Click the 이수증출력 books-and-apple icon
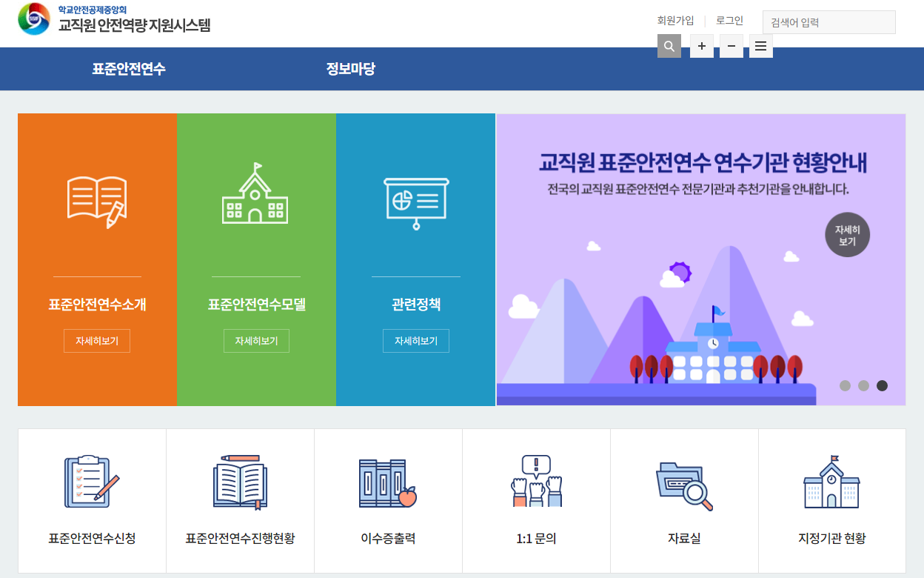The width and height of the screenshot is (924, 578). pyautogui.click(x=388, y=482)
